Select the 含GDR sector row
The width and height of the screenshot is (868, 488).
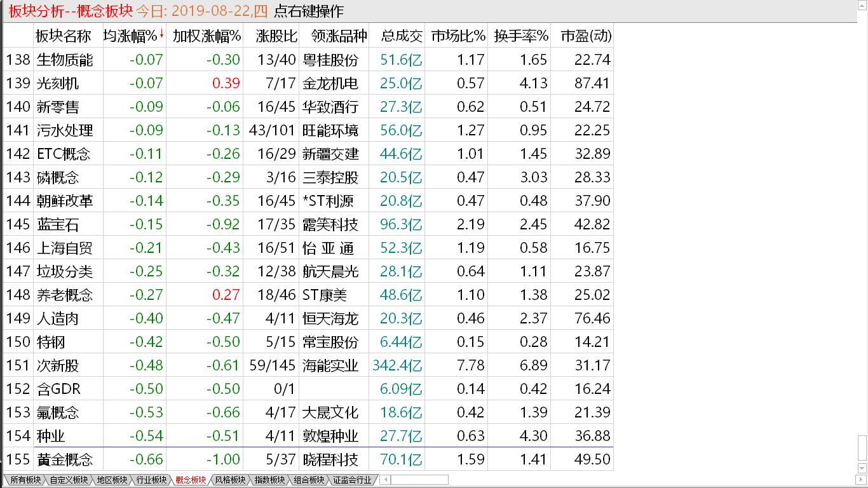pos(308,389)
